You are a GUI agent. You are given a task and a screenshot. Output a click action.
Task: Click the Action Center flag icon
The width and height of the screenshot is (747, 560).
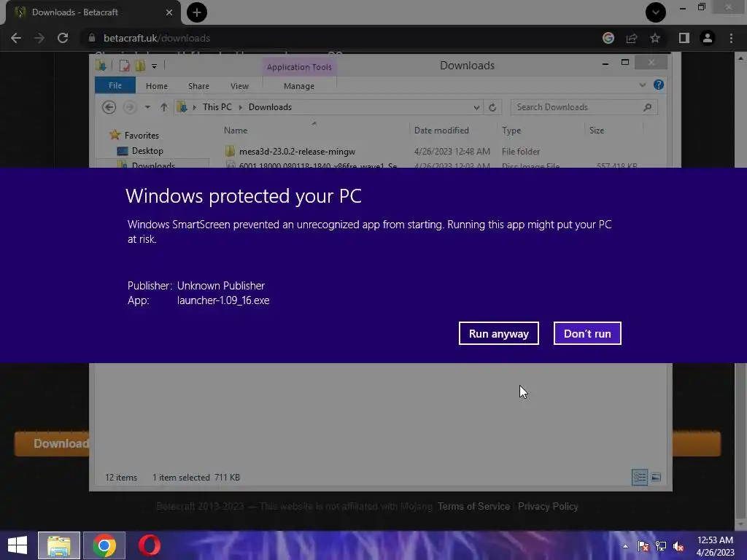click(x=643, y=546)
